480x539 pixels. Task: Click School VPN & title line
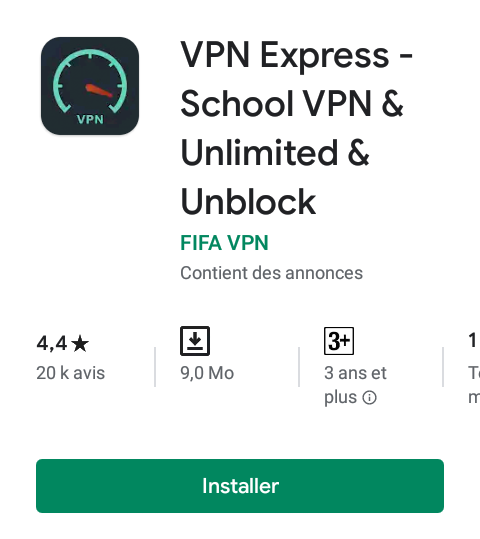pyautogui.click(x=292, y=103)
